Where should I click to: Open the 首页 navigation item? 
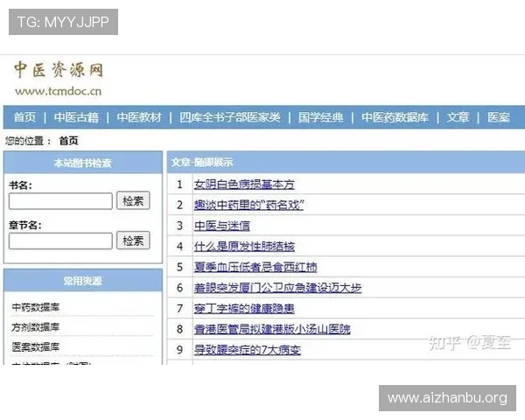(24, 117)
